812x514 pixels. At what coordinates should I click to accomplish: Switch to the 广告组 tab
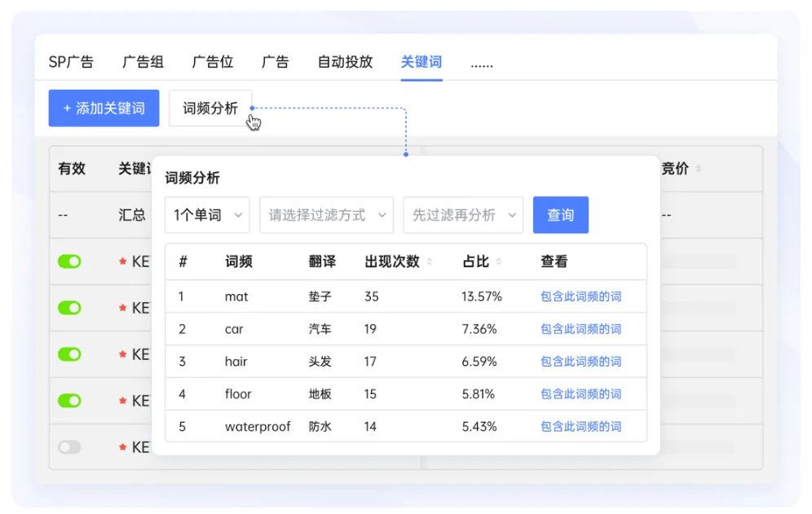point(143,62)
